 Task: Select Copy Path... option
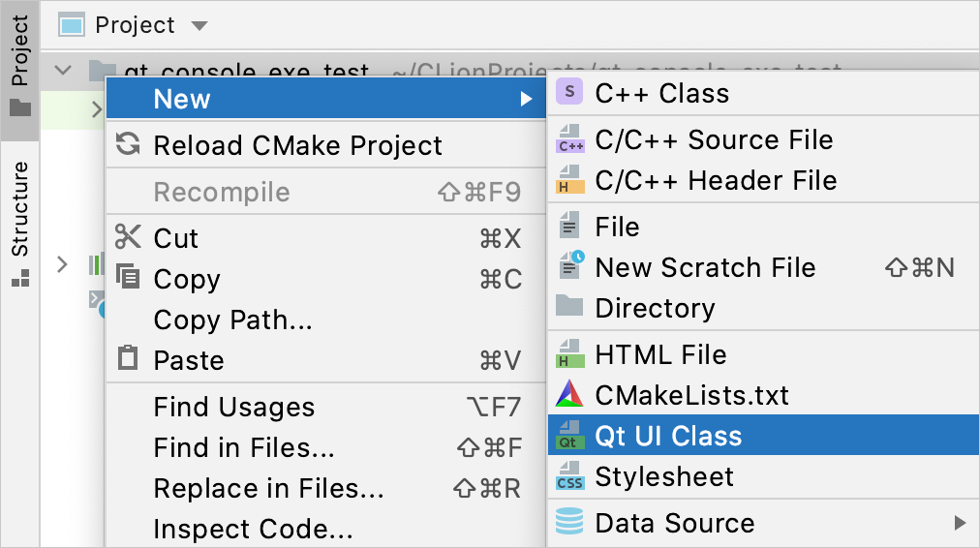click(232, 320)
